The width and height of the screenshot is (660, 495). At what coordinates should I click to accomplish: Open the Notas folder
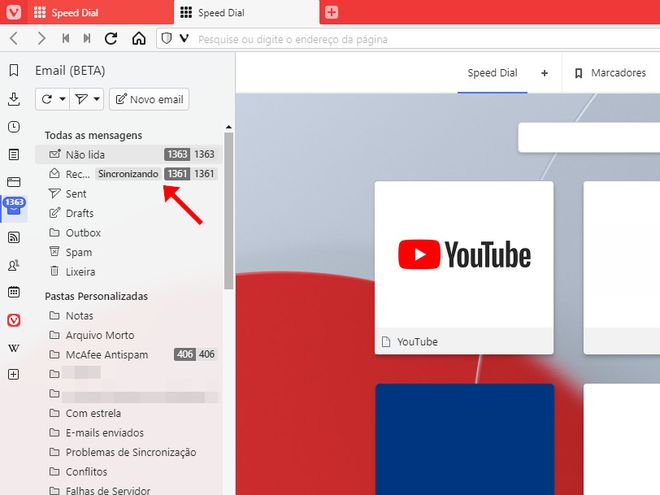coord(127,316)
